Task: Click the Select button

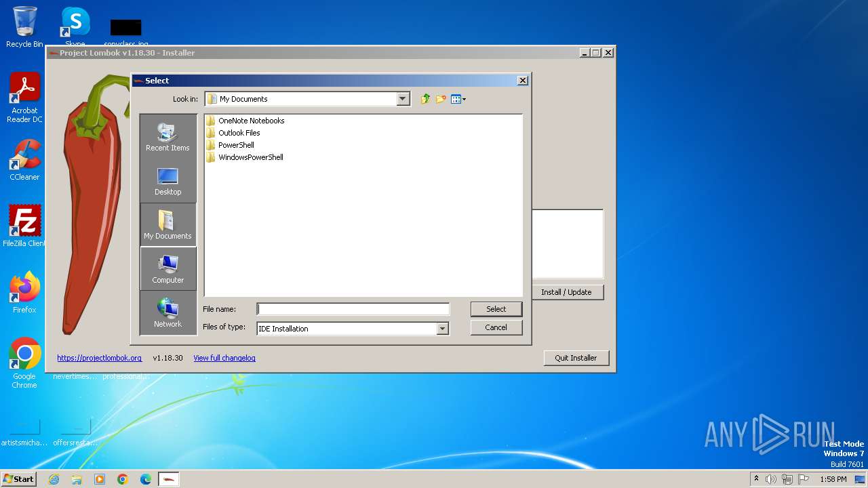Action: tap(496, 309)
